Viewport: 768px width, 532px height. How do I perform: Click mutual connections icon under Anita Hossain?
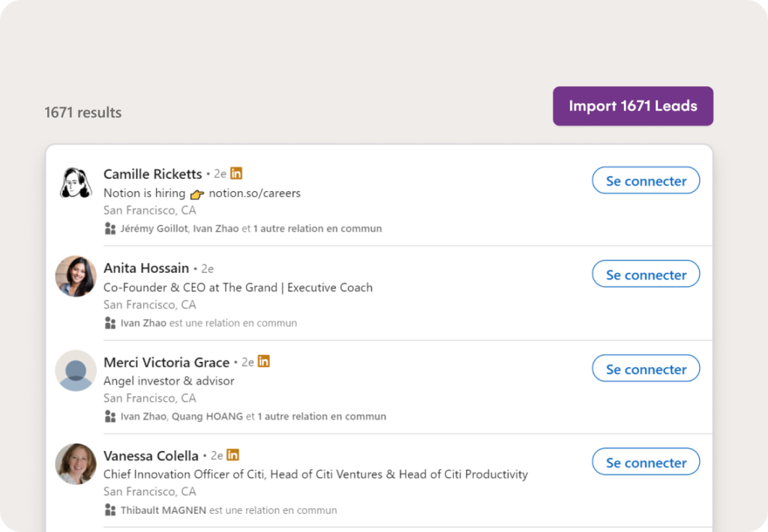pyautogui.click(x=110, y=323)
